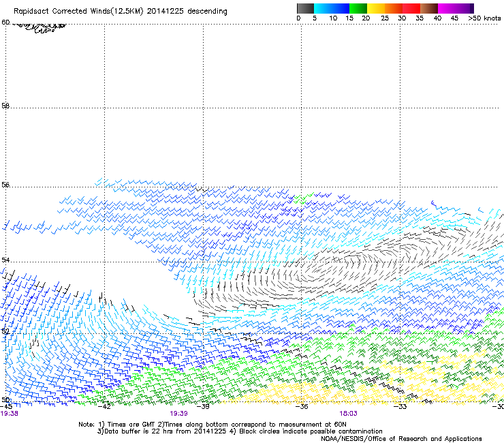Click the brown 35-40 knots legend swatch
This screenshot has width=504, height=443.
tap(429, 8)
